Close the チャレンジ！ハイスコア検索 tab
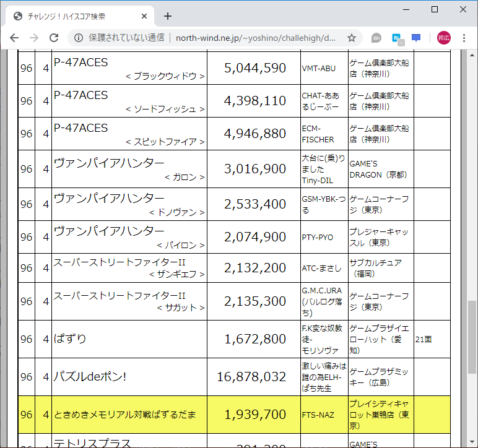 pyautogui.click(x=144, y=16)
